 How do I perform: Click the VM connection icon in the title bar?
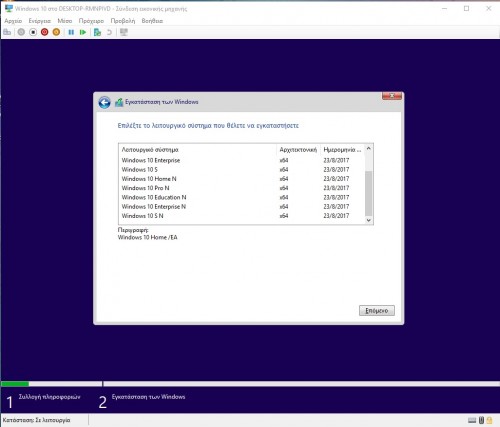[9, 8]
